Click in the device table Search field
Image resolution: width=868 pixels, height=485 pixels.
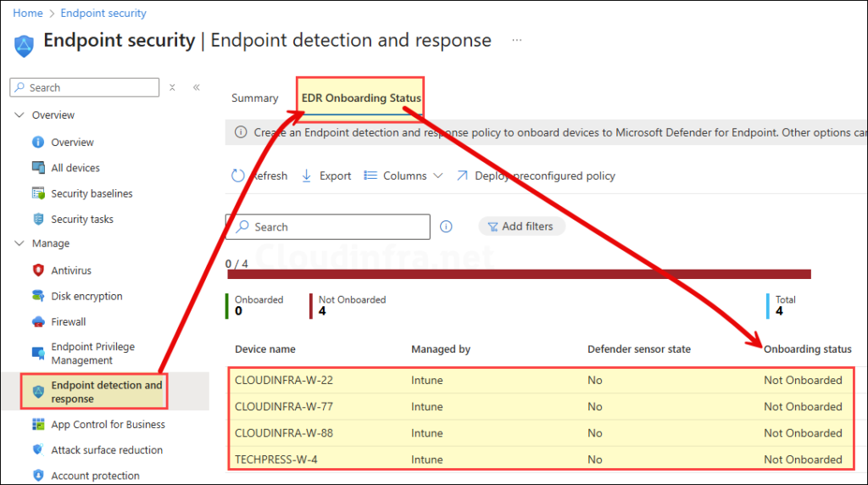(328, 227)
